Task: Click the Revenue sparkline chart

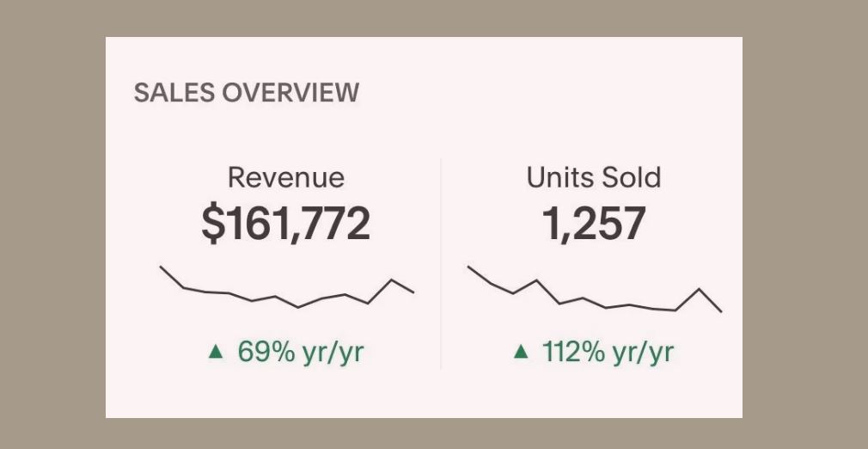Action: tap(287, 289)
